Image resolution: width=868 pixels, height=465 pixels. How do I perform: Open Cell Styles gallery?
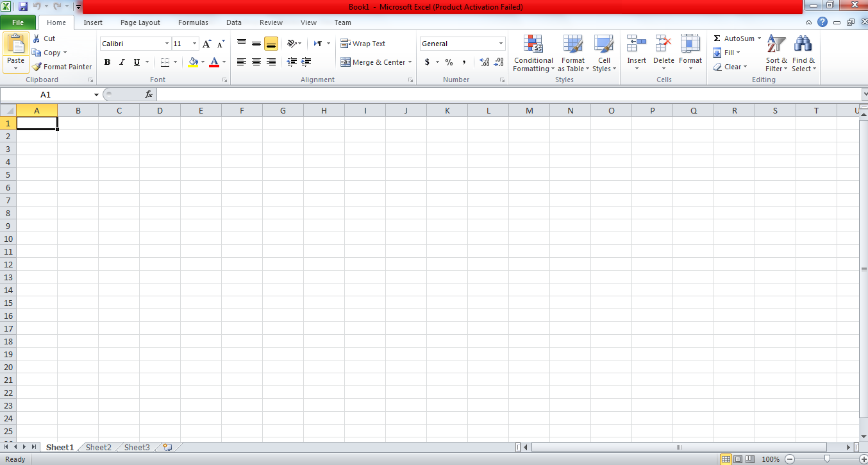pyautogui.click(x=604, y=53)
